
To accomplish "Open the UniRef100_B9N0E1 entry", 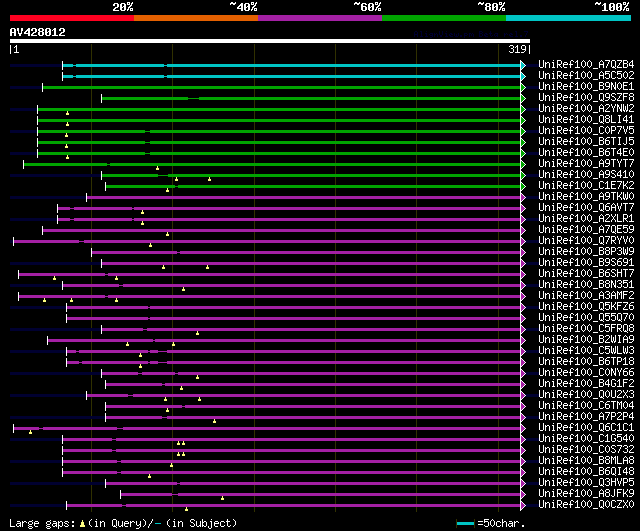I will [x=586, y=87].
